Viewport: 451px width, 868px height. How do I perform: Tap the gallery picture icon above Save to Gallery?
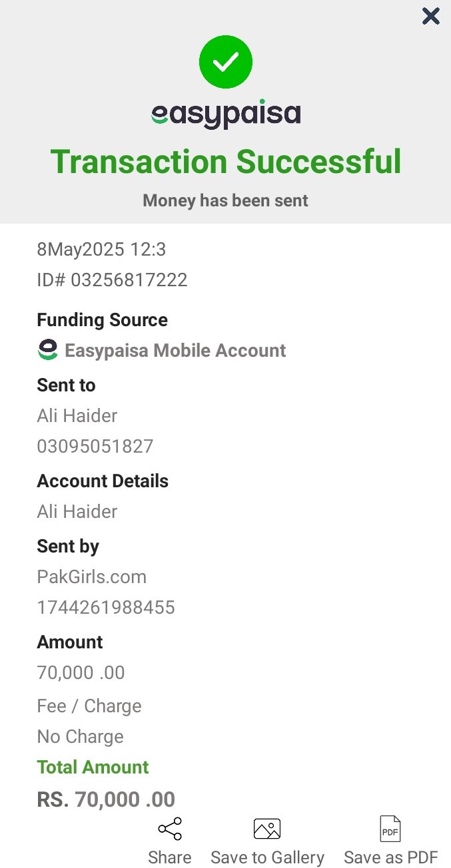[267, 829]
